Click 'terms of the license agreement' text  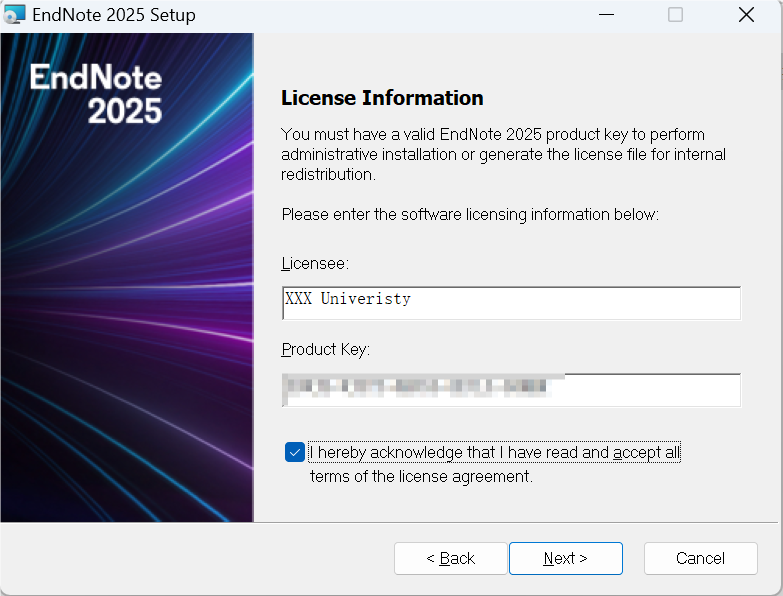point(421,477)
